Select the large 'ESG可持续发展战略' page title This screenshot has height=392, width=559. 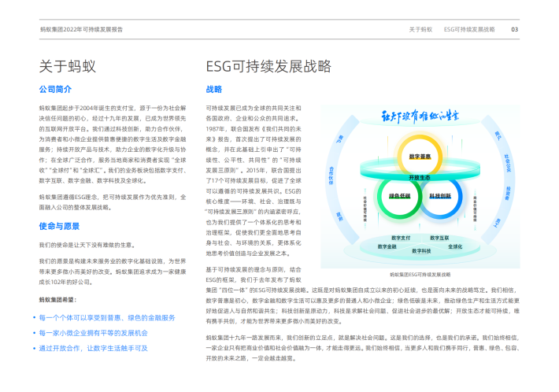coord(268,67)
